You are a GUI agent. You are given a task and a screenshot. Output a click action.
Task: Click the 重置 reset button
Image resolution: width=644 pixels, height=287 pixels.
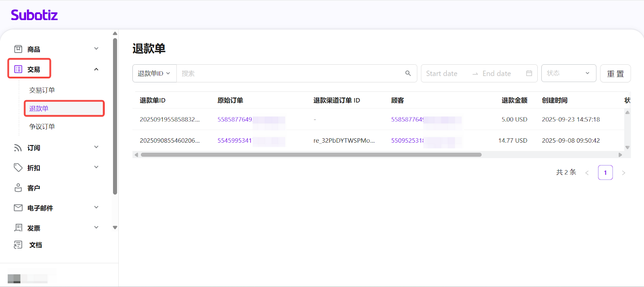[x=615, y=74]
